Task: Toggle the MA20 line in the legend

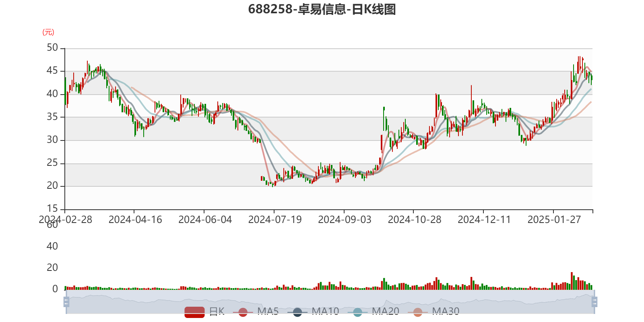Action: click(374, 312)
